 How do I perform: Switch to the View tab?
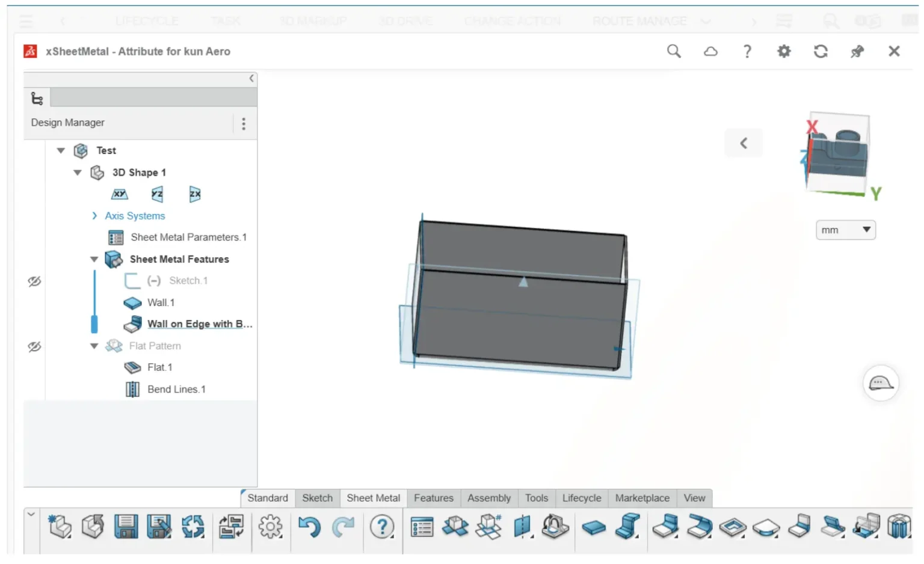pyautogui.click(x=694, y=498)
